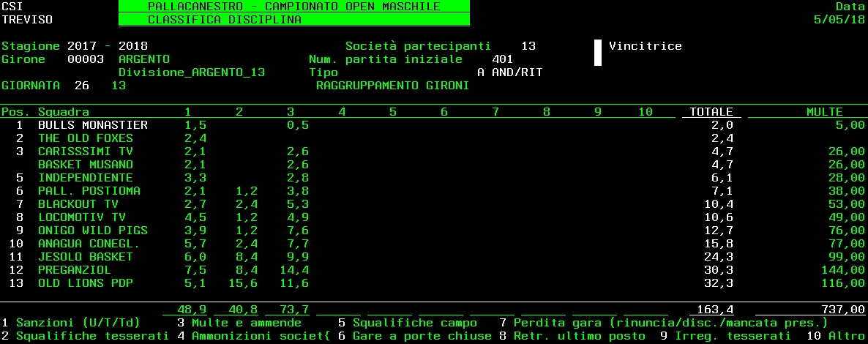Viewport: 868px width, 344px height.
Task: Click legend entry Gare a porte chiuse
Action: pyautogui.click(x=422, y=336)
